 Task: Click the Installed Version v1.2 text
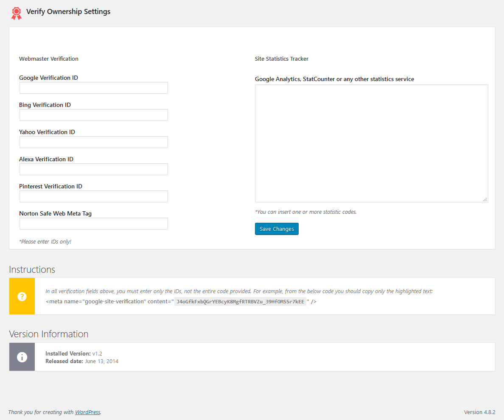point(74,353)
